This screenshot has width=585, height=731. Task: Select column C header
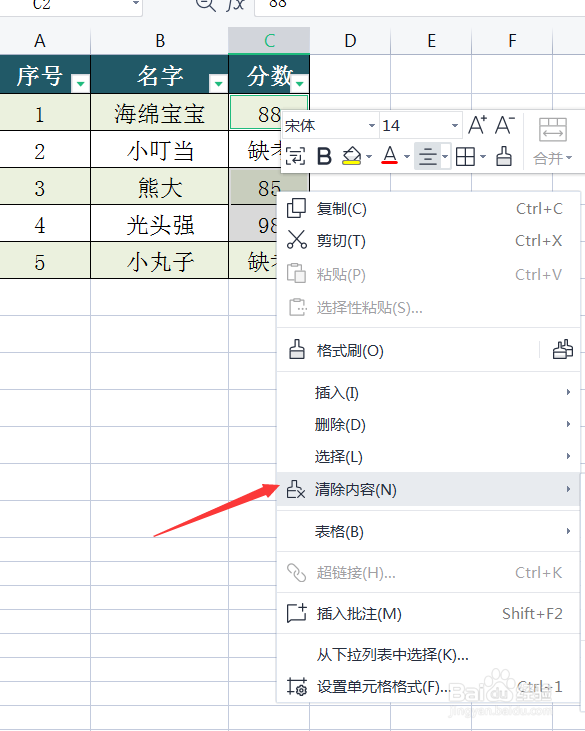pyautogui.click(x=269, y=41)
